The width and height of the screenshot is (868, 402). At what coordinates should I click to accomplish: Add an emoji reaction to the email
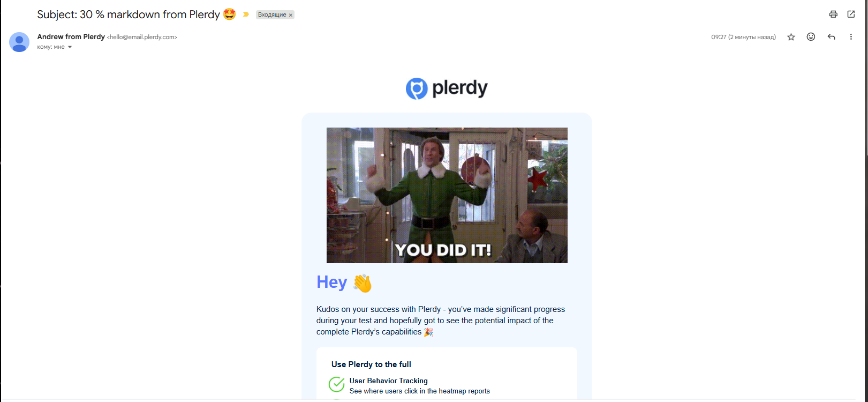click(x=811, y=37)
